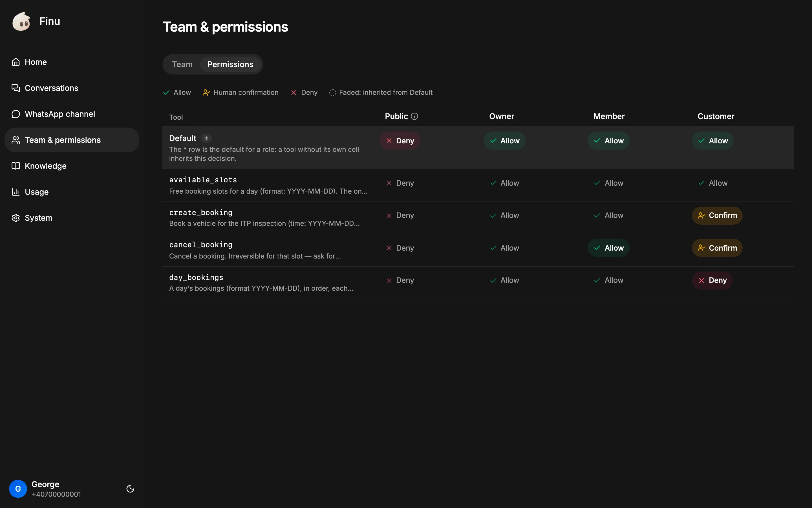812x508 pixels.
Task: Click the Public column info icon
Action: (414, 116)
